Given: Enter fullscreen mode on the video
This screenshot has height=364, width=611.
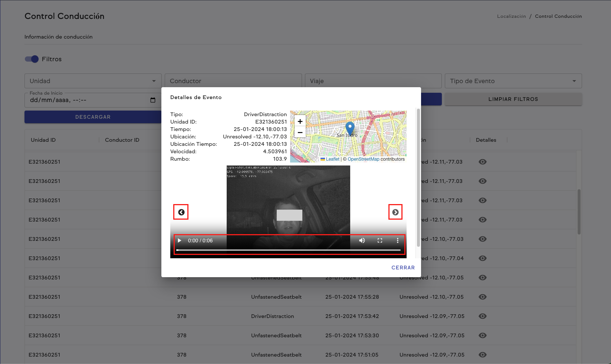Looking at the screenshot, I should tap(380, 240).
